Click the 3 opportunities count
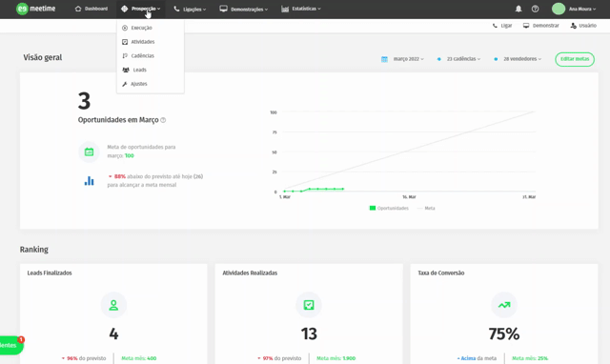 (x=85, y=101)
